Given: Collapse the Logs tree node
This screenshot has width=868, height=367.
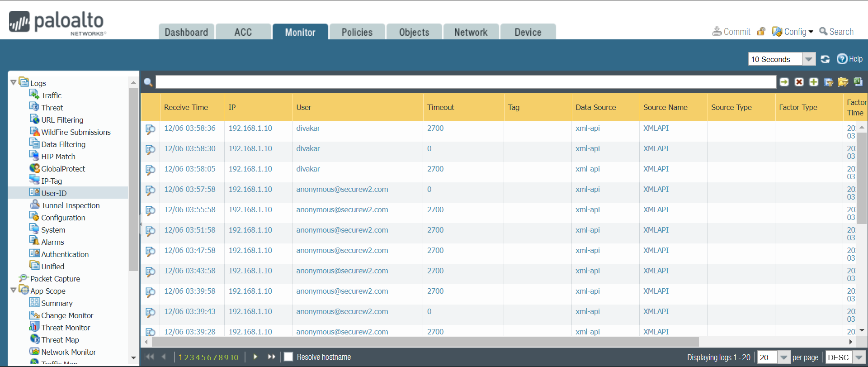Looking at the screenshot, I should (x=13, y=82).
